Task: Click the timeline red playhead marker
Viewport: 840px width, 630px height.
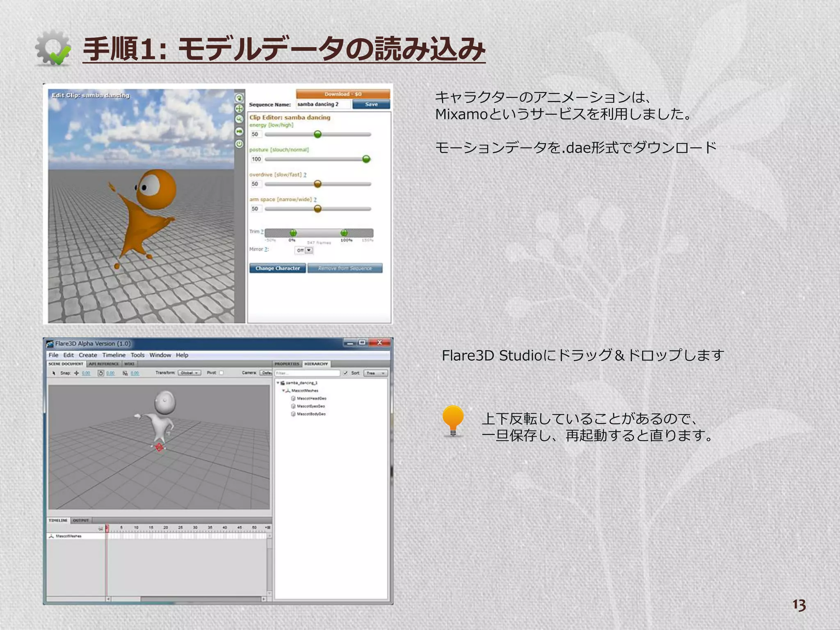Action: tap(107, 528)
